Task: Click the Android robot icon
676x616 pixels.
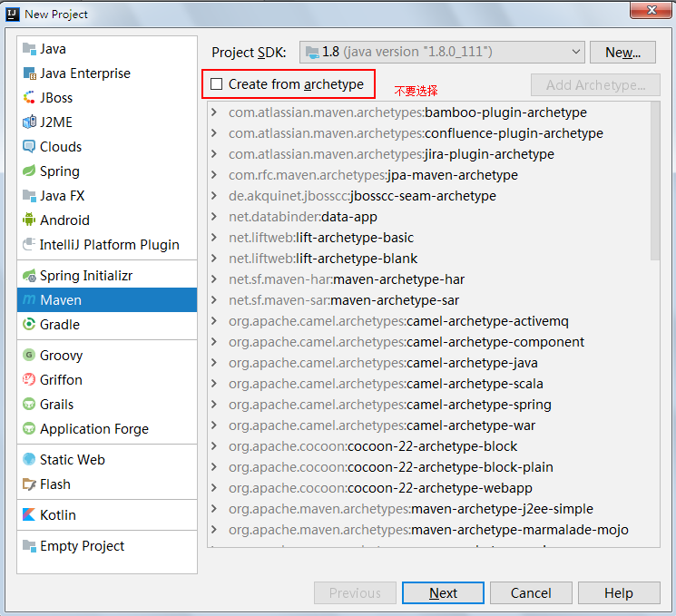Action: tap(29, 220)
